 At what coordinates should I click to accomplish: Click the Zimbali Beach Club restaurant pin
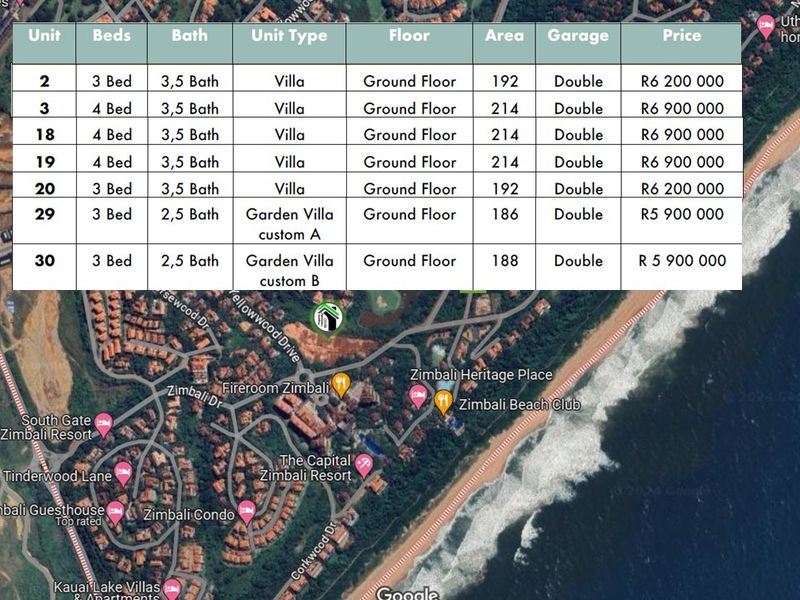[443, 402]
